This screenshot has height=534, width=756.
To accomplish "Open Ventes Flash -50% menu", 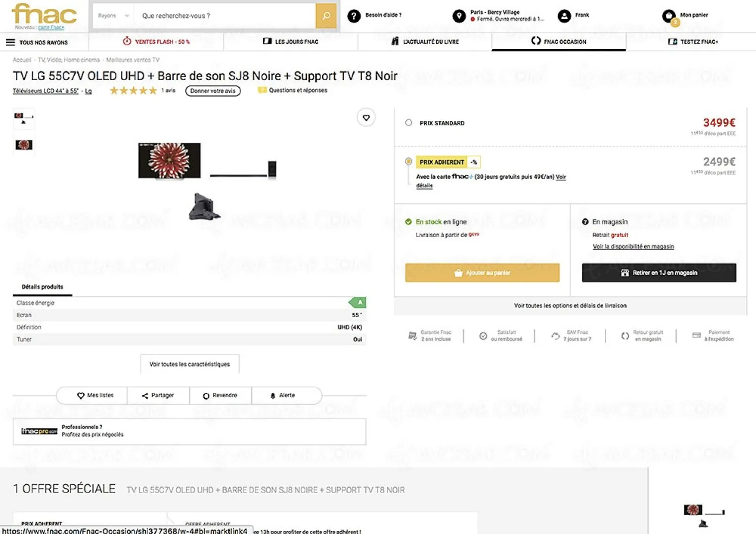I will 156,42.
